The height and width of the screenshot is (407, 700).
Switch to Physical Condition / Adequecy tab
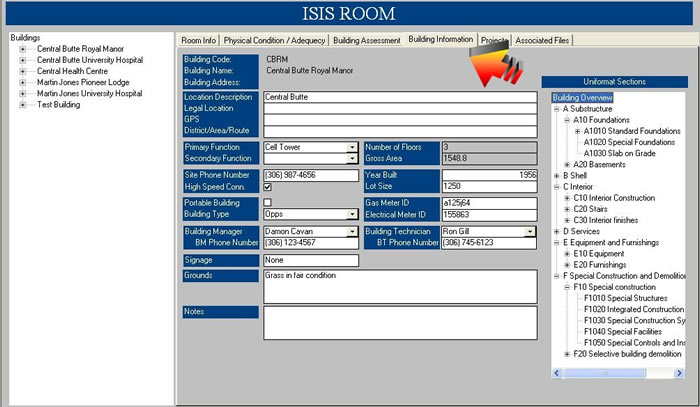click(x=274, y=40)
